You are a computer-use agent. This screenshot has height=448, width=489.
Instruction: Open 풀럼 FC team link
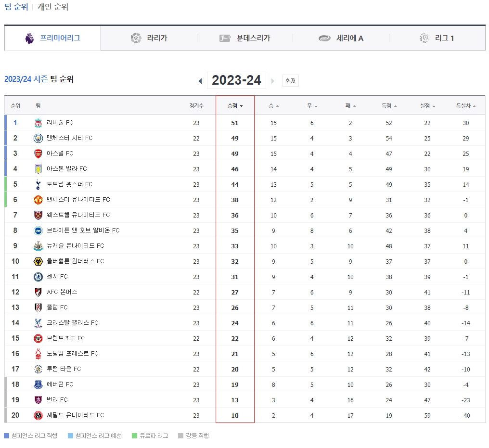[x=57, y=307]
